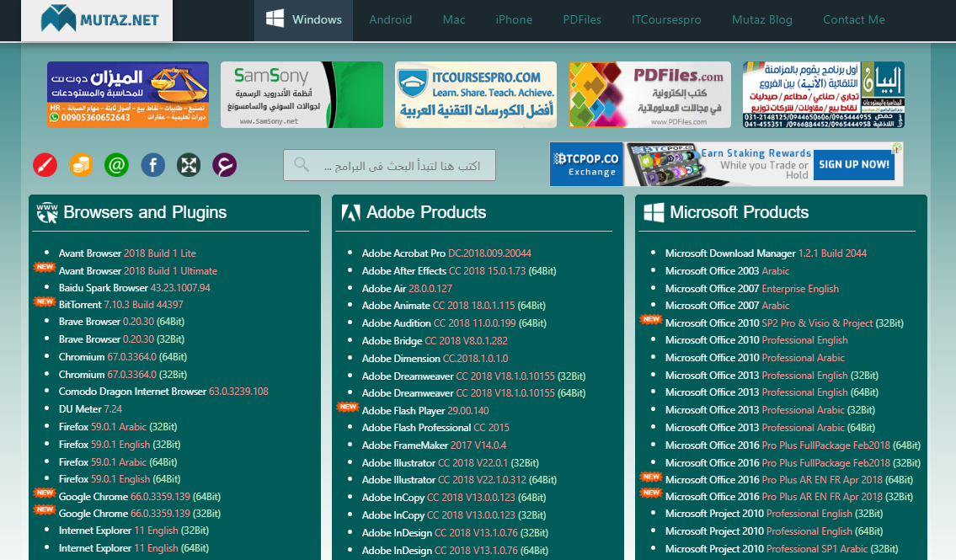The image size is (956, 560).
Task: Open Avant Browser 2018 Build 1 Lite
Action: tap(127, 253)
